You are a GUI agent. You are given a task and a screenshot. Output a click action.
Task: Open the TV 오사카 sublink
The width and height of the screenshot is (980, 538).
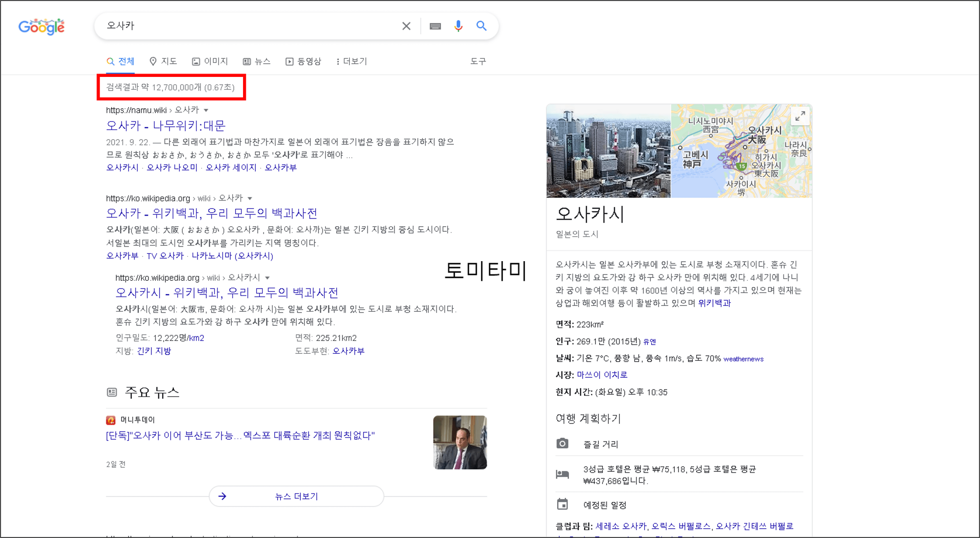(165, 256)
